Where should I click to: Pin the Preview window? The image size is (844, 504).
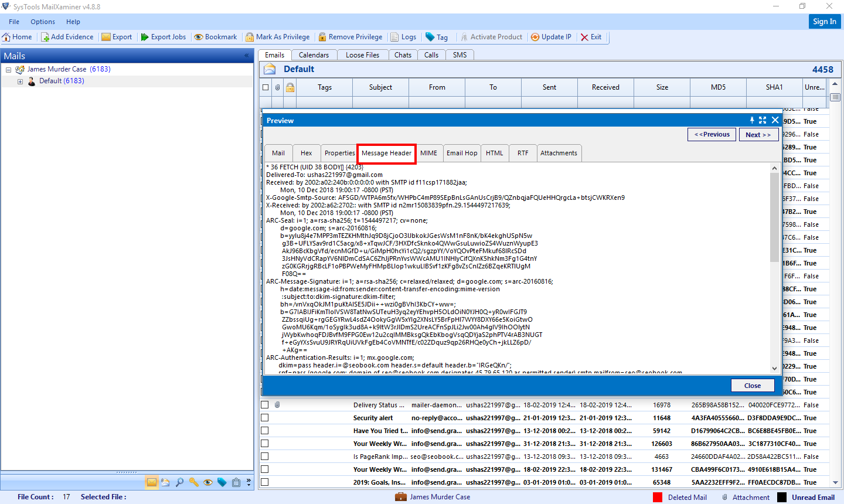pyautogui.click(x=752, y=120)
